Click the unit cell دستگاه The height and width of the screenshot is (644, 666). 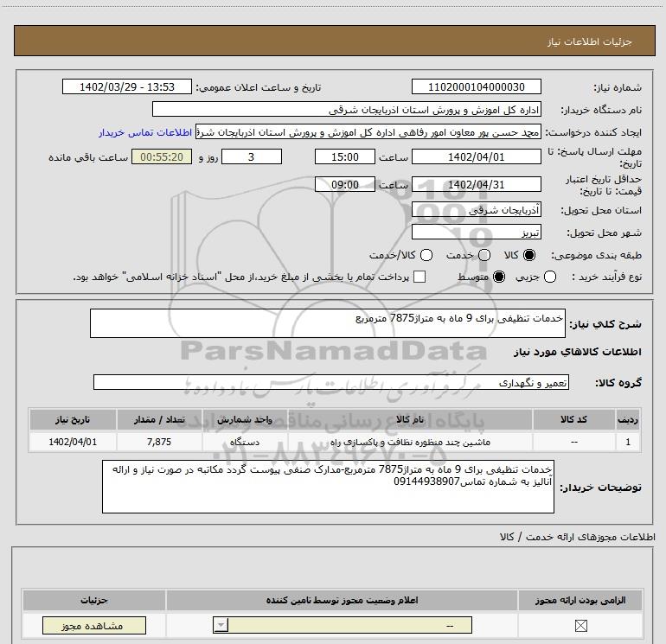pos(245,443)
